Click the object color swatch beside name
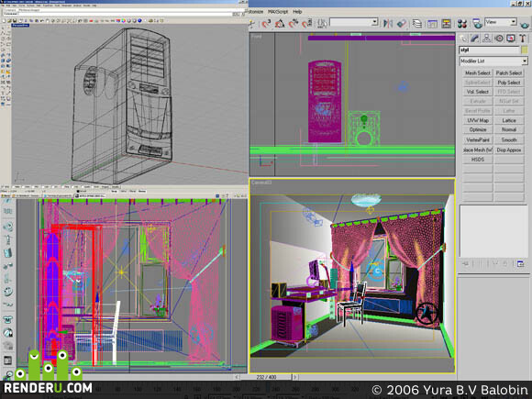This screenshot has width=532, height=399. tap(525, 50)
